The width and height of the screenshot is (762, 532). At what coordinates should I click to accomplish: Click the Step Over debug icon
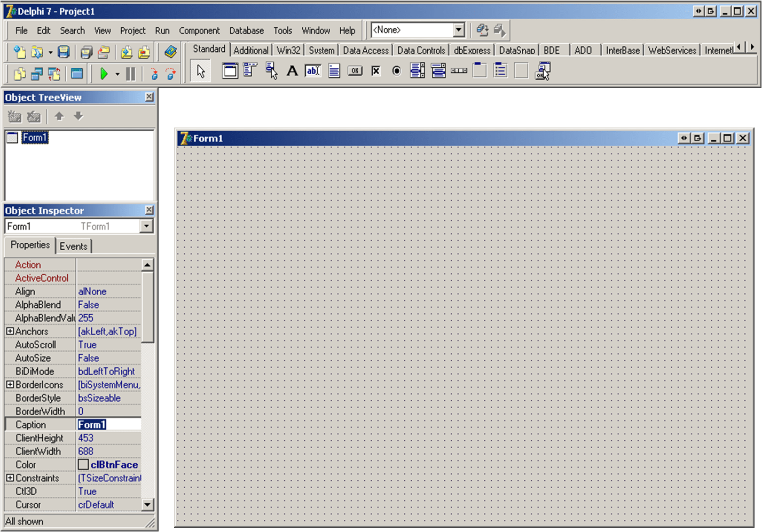point(170,74)
